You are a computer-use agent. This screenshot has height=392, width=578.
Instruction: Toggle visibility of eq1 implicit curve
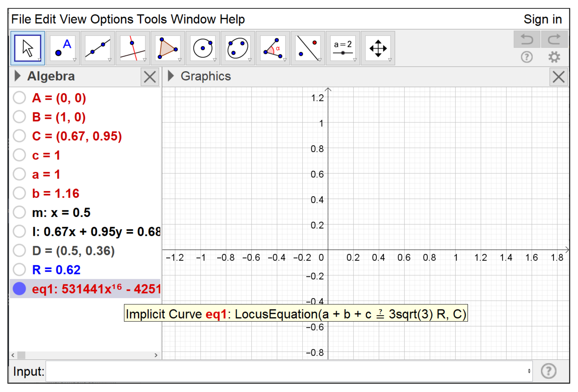(19, 289)
